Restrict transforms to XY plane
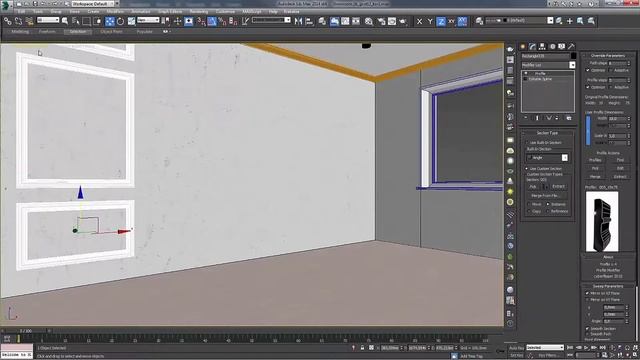 (x=451, y=21)
